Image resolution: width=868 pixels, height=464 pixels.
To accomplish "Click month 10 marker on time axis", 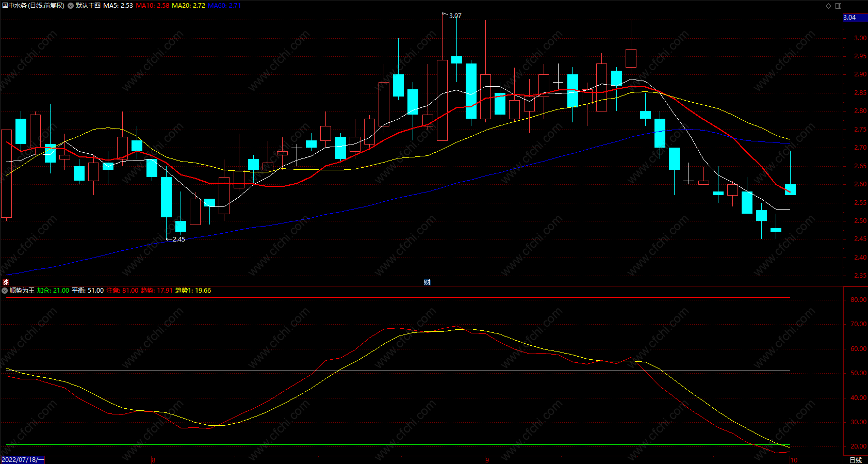I will coord(794,460).
